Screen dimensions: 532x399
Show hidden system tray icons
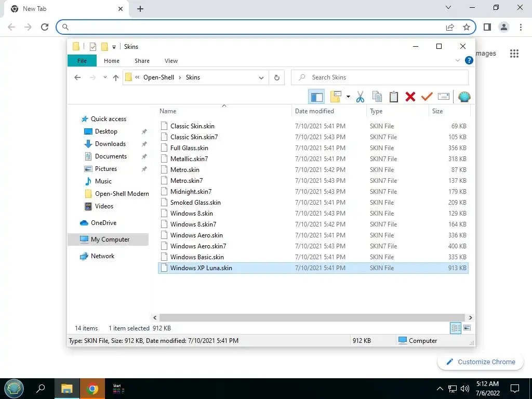440,389
